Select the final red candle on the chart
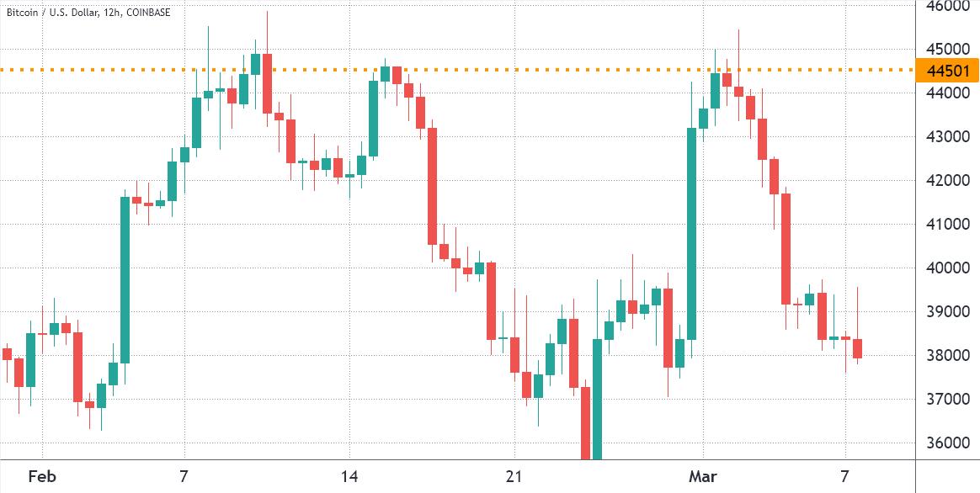 (x=857, y=348)
